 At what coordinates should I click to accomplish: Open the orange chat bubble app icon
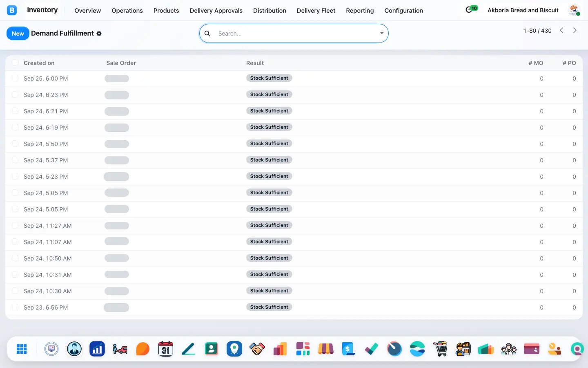(x=143, y=349)
